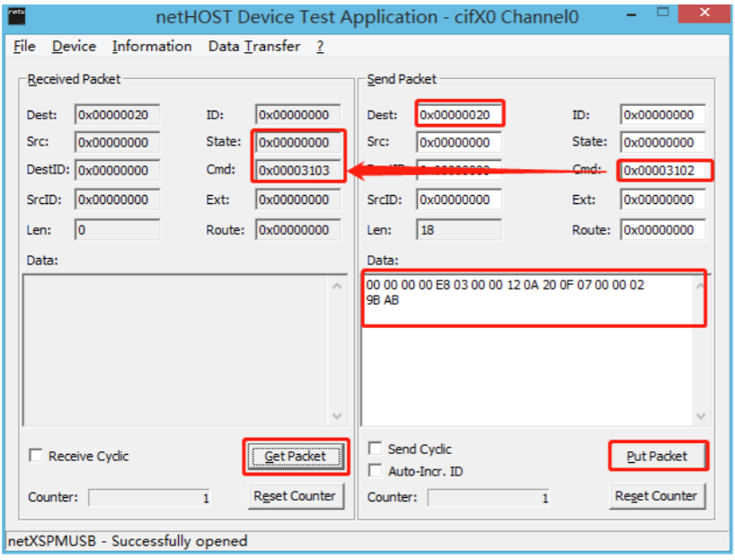Screen dimensions: 735x560
Task: Click Send Packet Src input field
Action: [x=459, y=142]
